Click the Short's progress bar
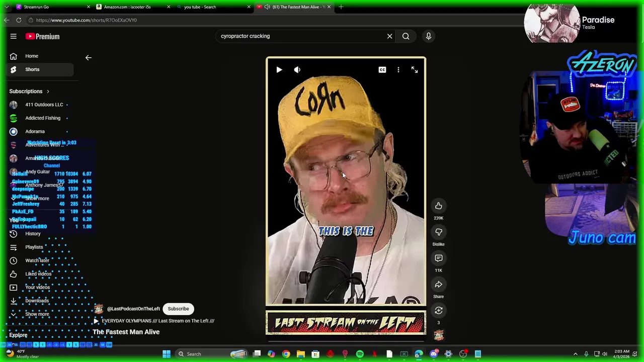This screenshot has width=644, height=362. click(346, 341)
